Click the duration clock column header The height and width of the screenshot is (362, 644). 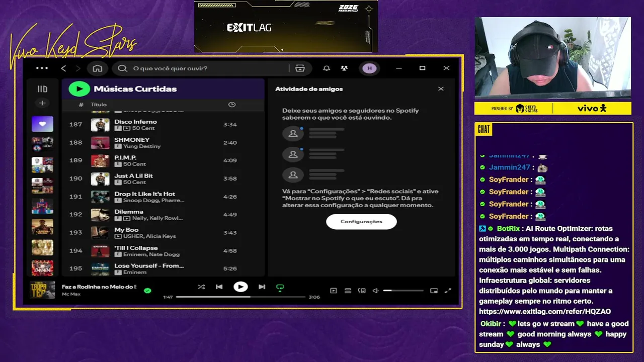tap(232, 105)
